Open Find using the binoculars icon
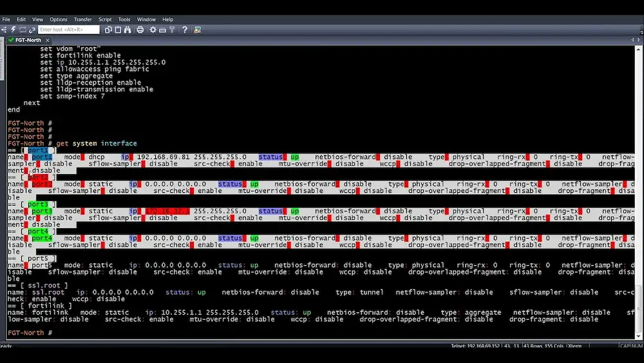This screenshot has height=363, width=644. pos(128,30)
